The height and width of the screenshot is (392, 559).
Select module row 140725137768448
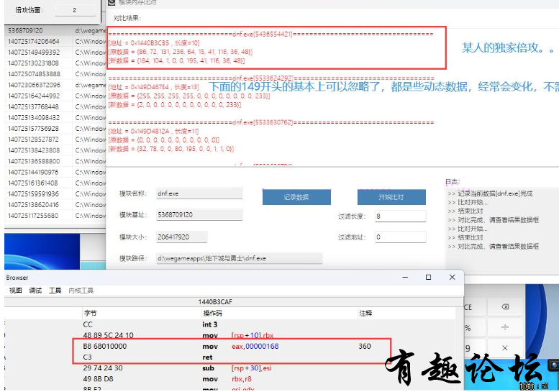55,106
